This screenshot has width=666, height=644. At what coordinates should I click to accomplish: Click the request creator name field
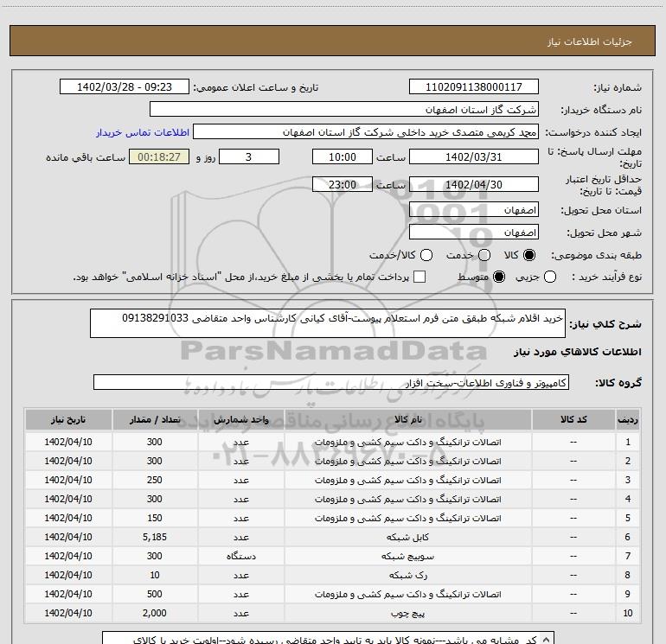click(x=366, y=132)
